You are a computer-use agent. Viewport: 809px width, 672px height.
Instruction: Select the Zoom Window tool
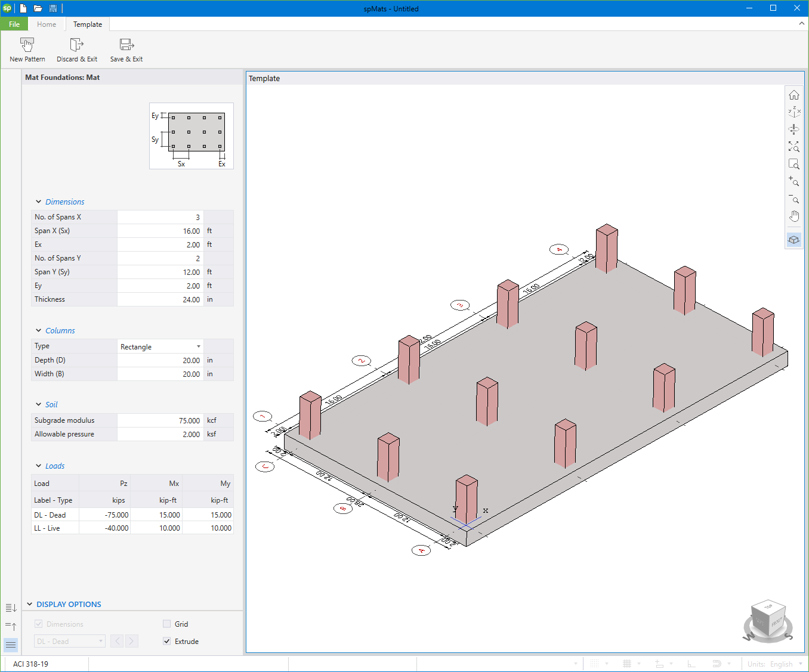794,165
